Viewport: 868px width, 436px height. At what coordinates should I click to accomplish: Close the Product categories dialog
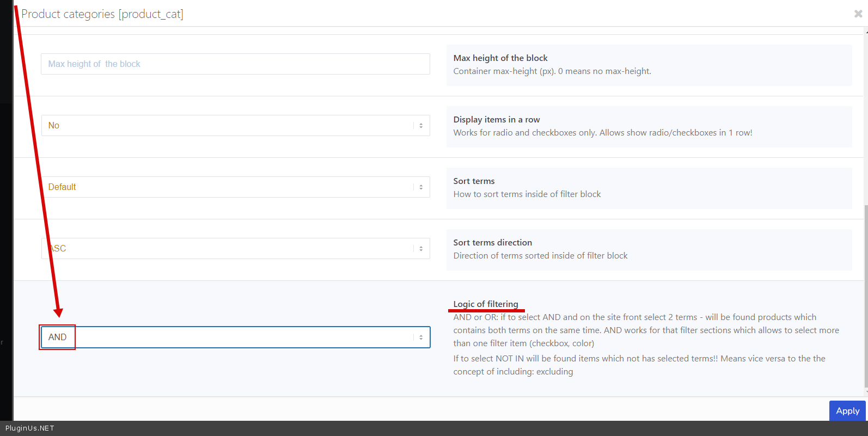[x=858, y=14]
